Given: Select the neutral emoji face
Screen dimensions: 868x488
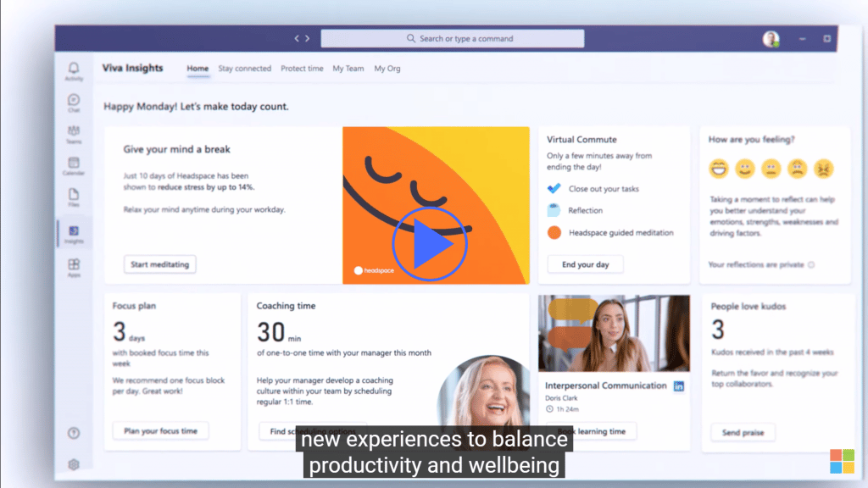Looking at the screenshot, I should (x=771, y=169).
